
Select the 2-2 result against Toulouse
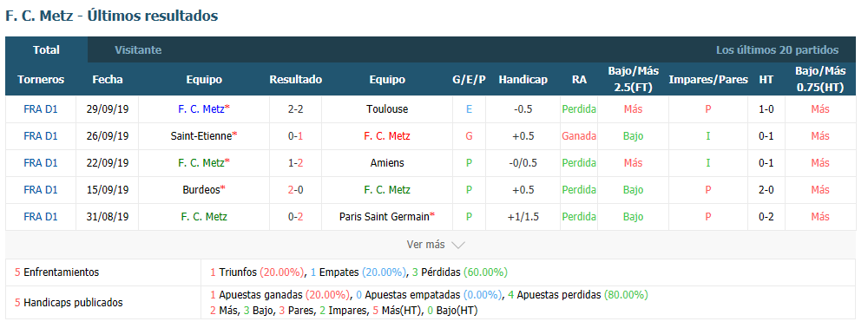(296, 109)
